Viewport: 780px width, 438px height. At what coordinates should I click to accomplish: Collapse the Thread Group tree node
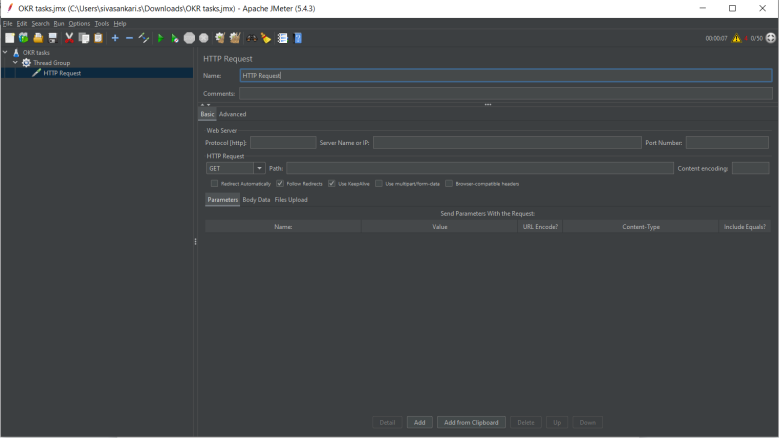(15, 63)
